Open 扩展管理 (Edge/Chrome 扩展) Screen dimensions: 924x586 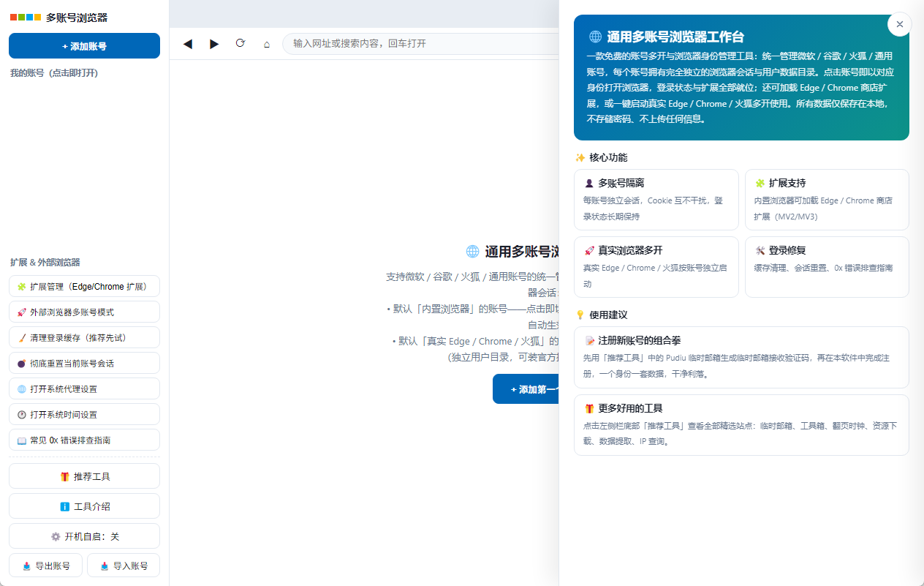pyautogui.click(x=84, y=286)
